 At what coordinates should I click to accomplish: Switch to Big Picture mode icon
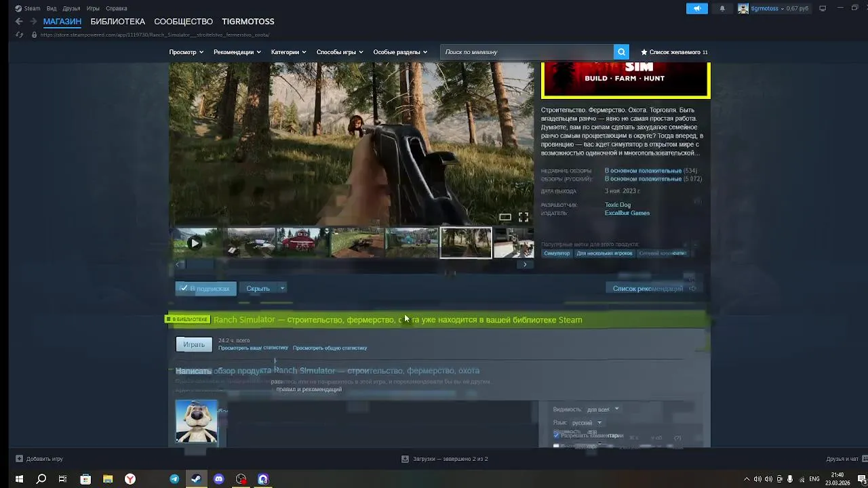click(823, 8)
